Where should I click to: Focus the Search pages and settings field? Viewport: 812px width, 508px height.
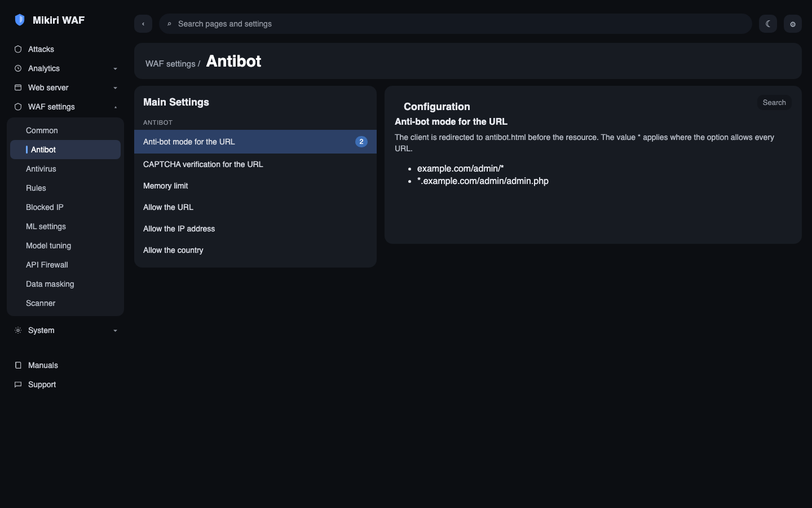[456, 24]
